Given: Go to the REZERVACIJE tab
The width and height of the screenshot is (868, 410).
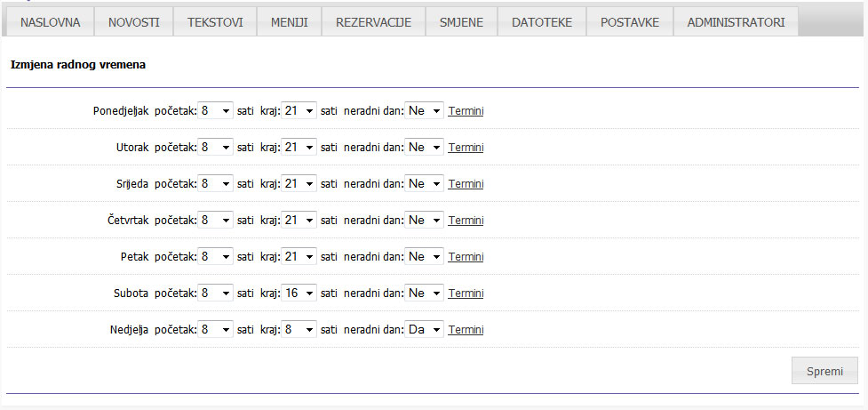Looking at the screenshot, I should tap(373, 22).
